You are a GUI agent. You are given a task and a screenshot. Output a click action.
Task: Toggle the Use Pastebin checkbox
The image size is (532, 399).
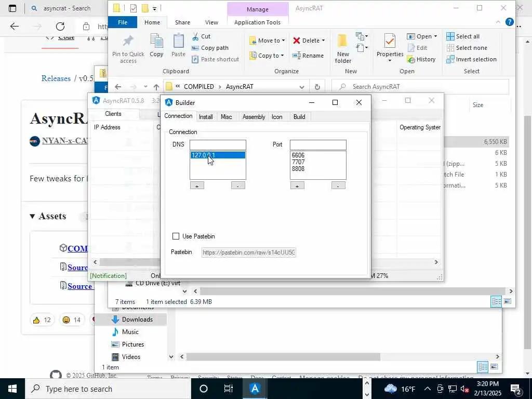(176, 236)
